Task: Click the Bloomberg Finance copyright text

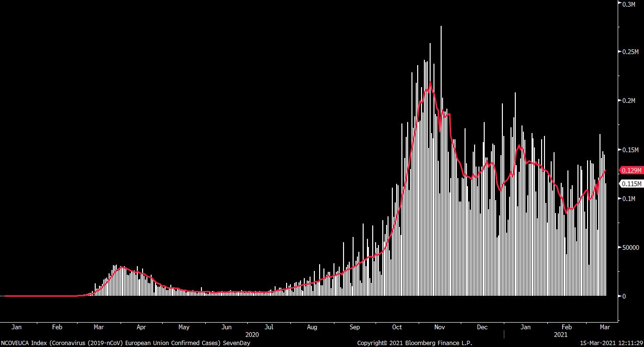Action: 414,343
